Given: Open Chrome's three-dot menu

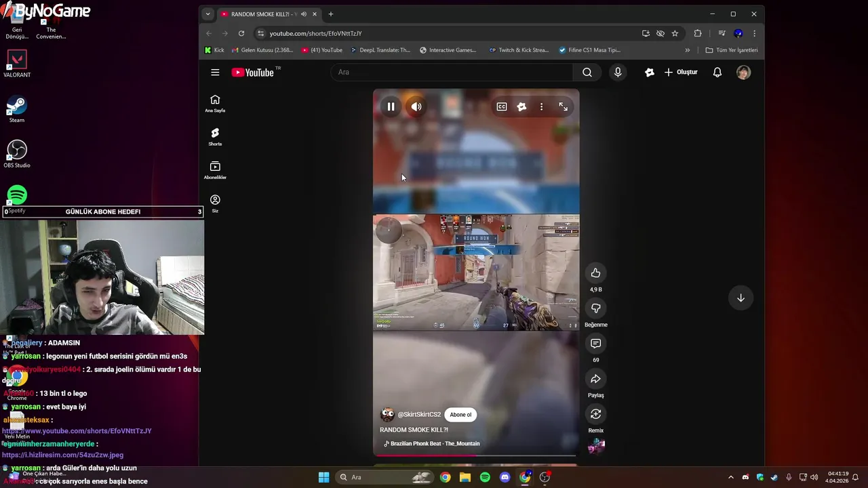Looking at the screenshot, I should coord(754,33).
